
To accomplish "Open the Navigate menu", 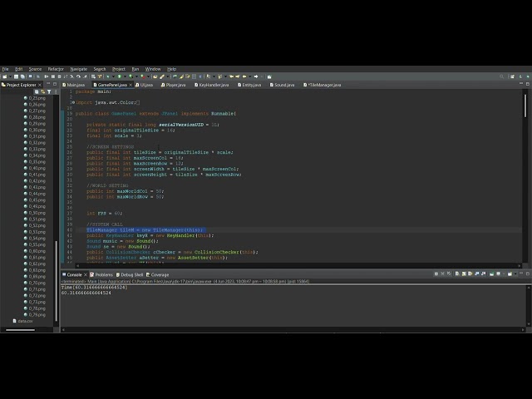I will pos(79,69).
